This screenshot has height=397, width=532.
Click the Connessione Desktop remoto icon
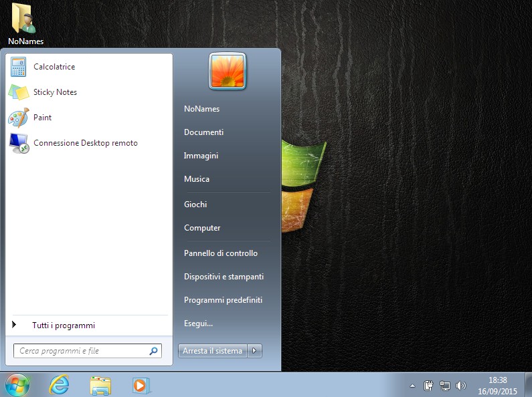click(19, 143)
